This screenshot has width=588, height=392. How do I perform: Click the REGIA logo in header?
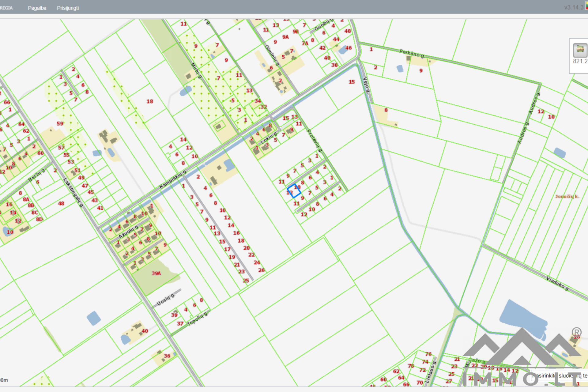coord(6,8)
